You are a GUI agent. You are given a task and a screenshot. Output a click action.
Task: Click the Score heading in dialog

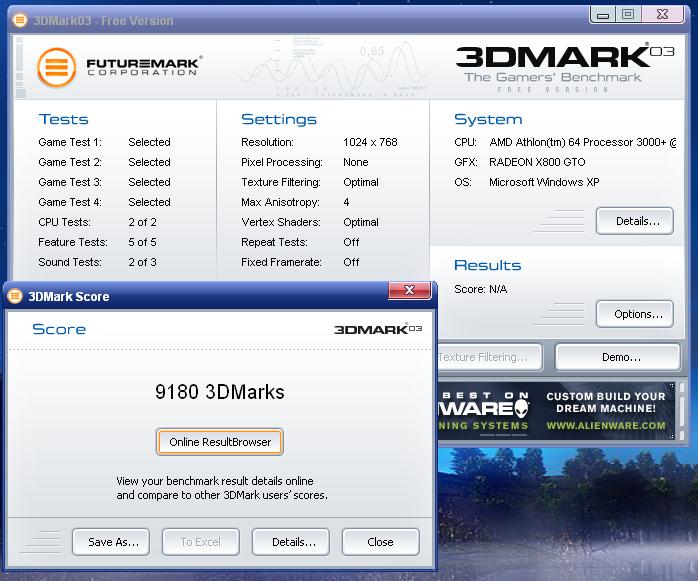(59, 329)
